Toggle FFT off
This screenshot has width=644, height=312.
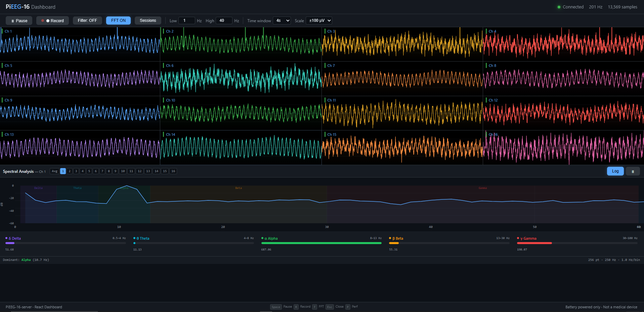coord(118,21)
